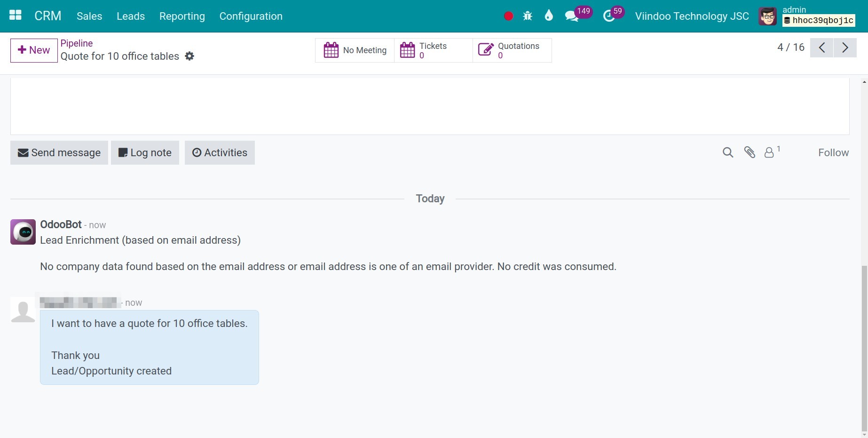
Task: Create a New record
Action: 34,50
